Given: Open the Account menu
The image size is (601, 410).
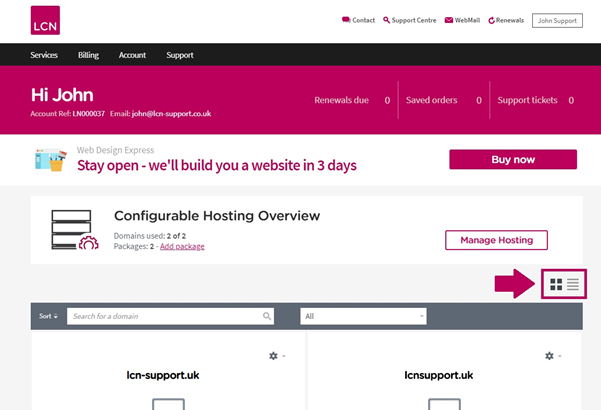Looking at the screenshot, I should click(x=132, y=55).
